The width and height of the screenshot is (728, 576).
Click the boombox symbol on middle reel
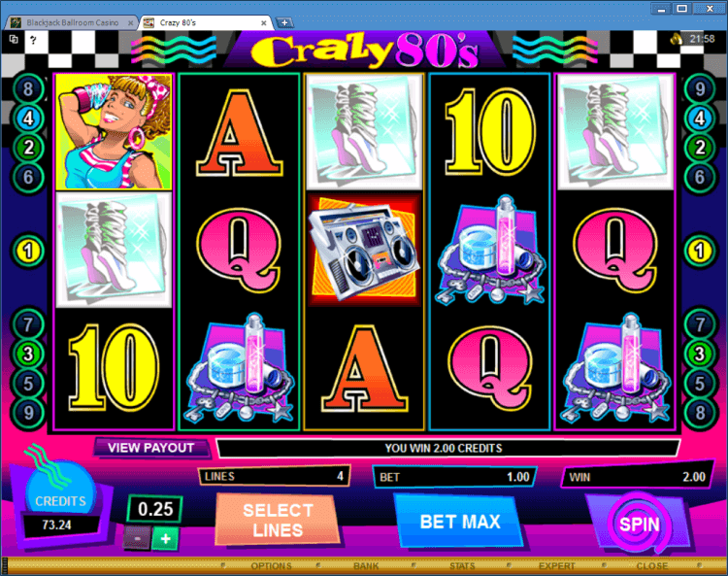(364, 252)
